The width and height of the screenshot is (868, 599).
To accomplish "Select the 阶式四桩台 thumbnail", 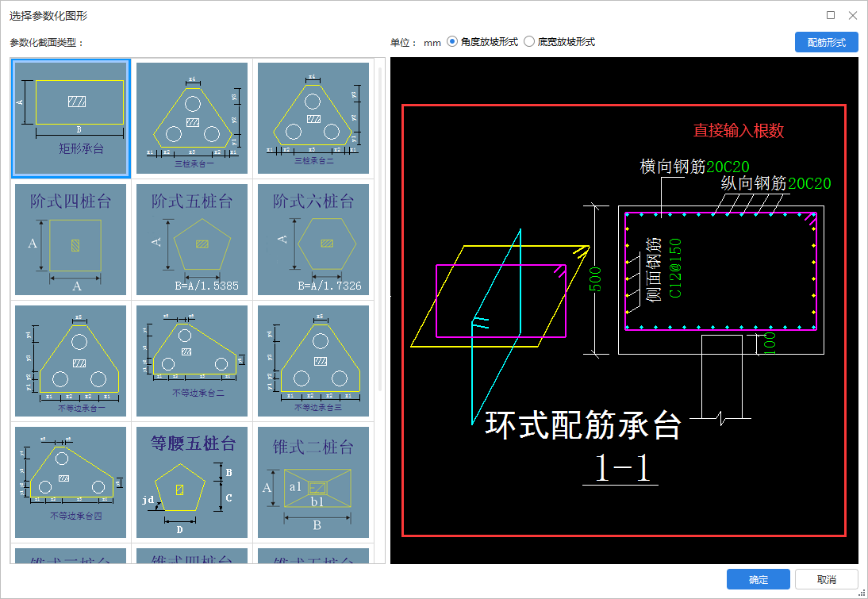I will click(71, 240).
